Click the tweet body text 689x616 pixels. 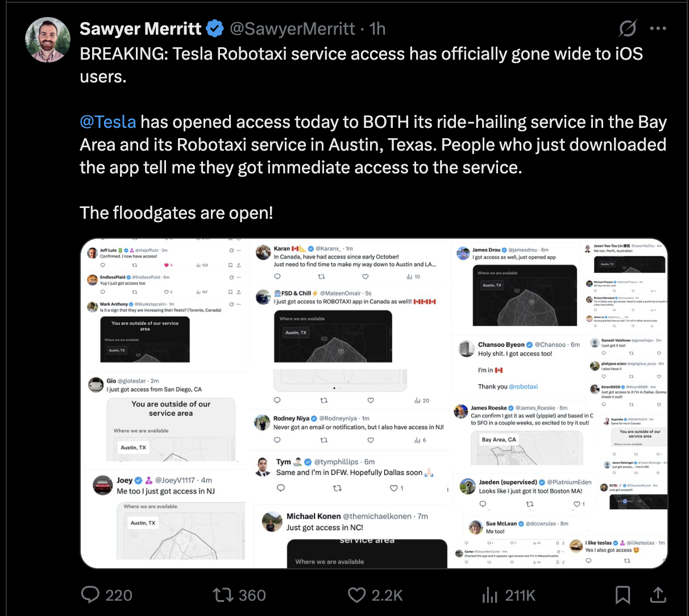click(364, 144)
